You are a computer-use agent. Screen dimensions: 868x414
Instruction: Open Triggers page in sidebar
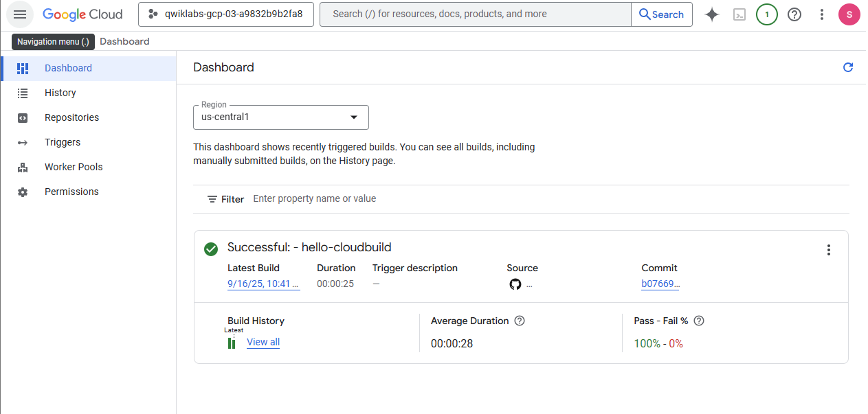pyautogui.click(x=63, y=142)
